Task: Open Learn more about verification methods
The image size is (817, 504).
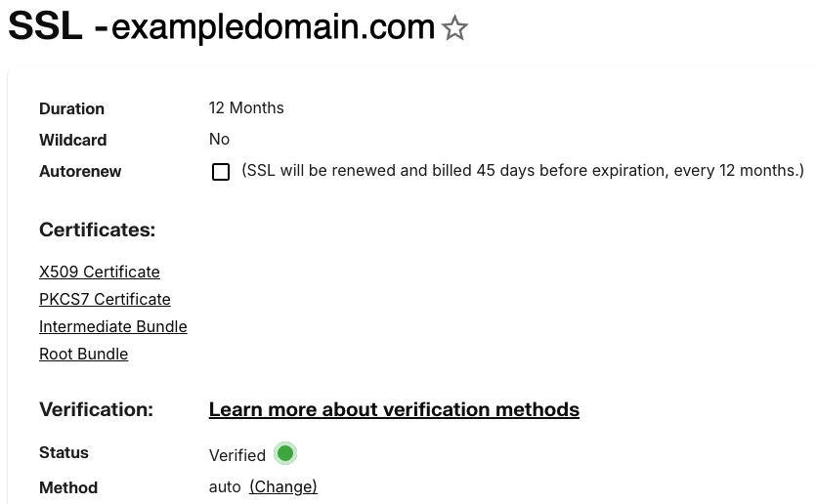Action: click(x=394, y=409)
